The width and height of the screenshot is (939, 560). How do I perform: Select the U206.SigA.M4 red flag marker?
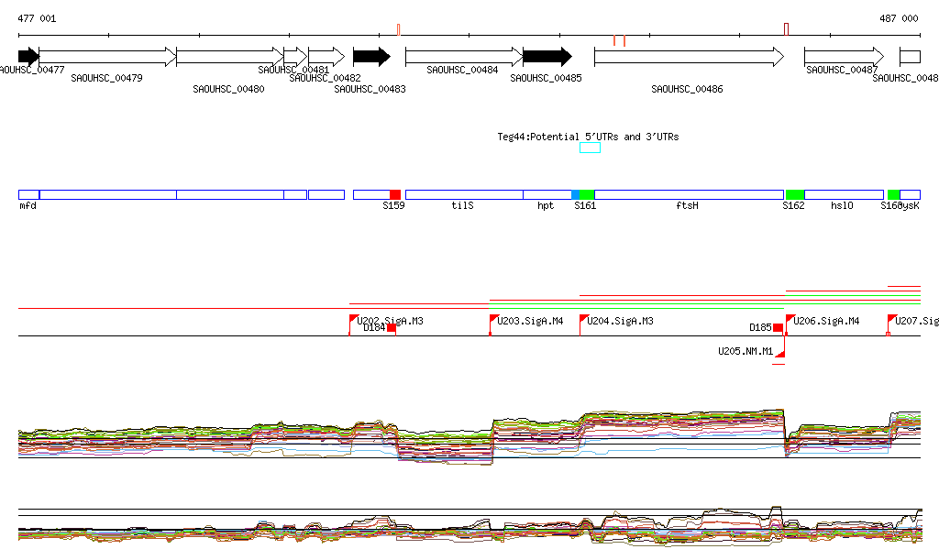(790, 318)
